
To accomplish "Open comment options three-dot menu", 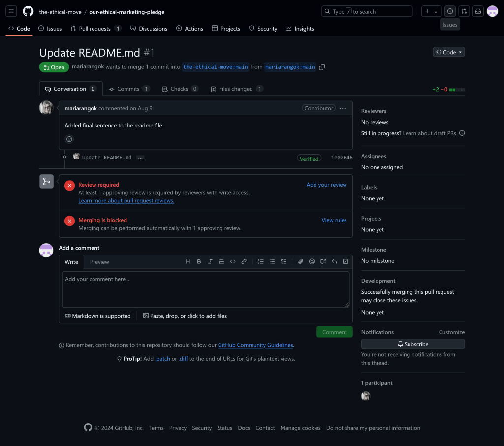I will pyautogui.click(x=343, y=108).
